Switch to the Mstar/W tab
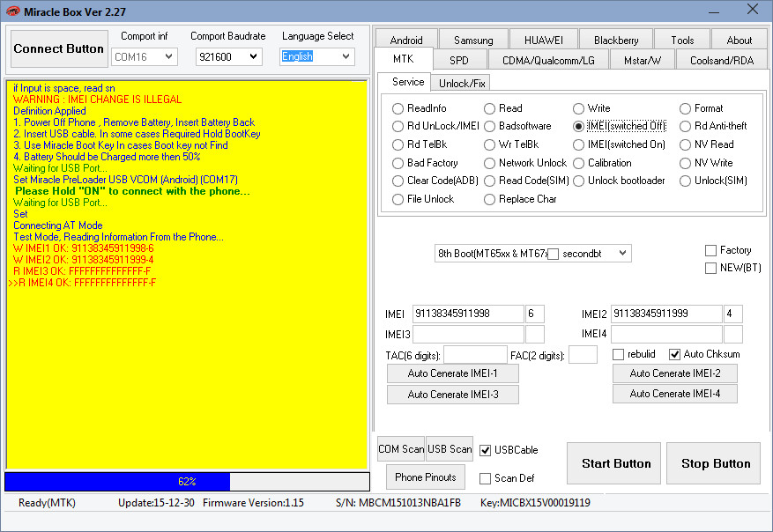This screenshot has height=532, width=773. tap(643, 60)
